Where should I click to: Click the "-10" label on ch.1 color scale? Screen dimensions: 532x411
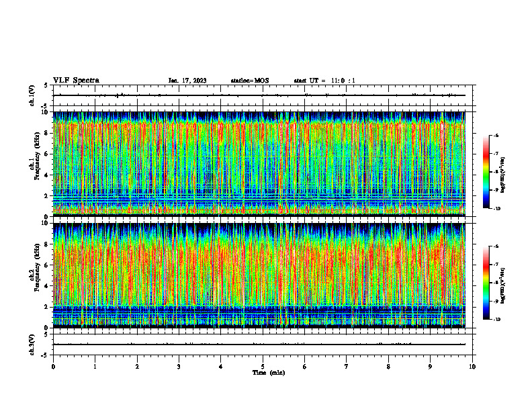[497, 209]
